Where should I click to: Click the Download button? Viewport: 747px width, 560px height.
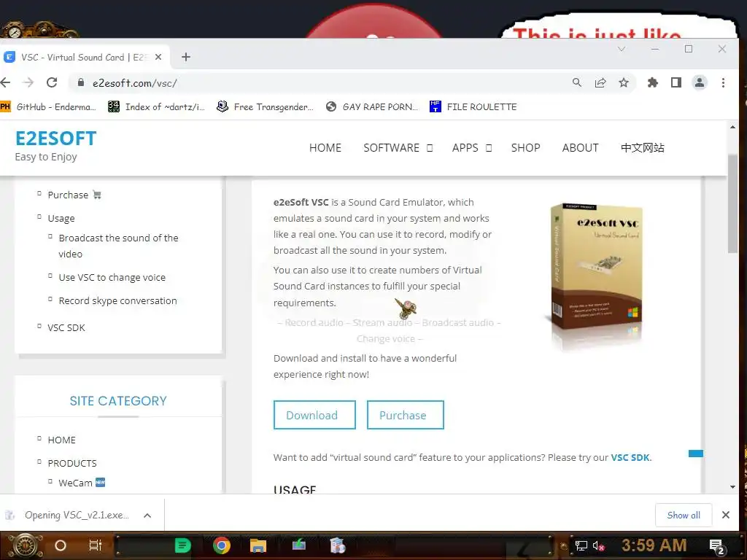tap(314, 415)
